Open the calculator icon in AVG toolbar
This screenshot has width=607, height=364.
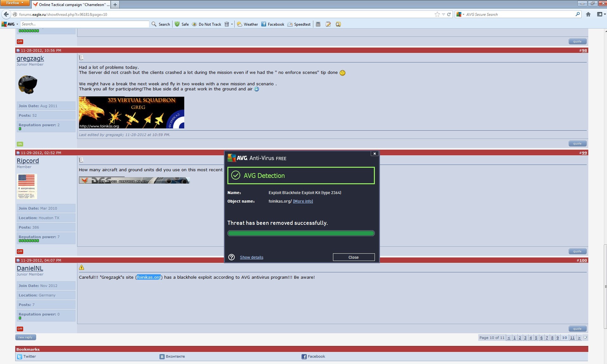[318, 24]
